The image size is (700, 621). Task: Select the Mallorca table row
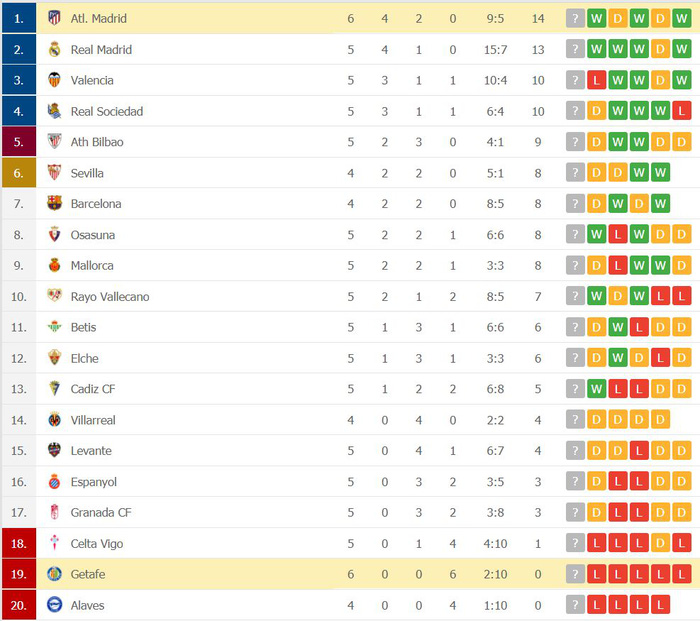(350, 266)
